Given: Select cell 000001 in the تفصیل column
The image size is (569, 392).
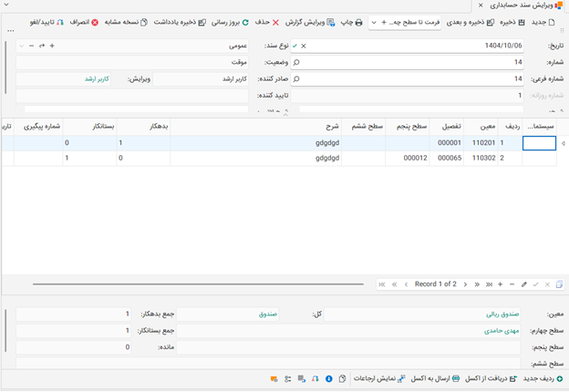Looking at the screenshot, I should point(446,143).
